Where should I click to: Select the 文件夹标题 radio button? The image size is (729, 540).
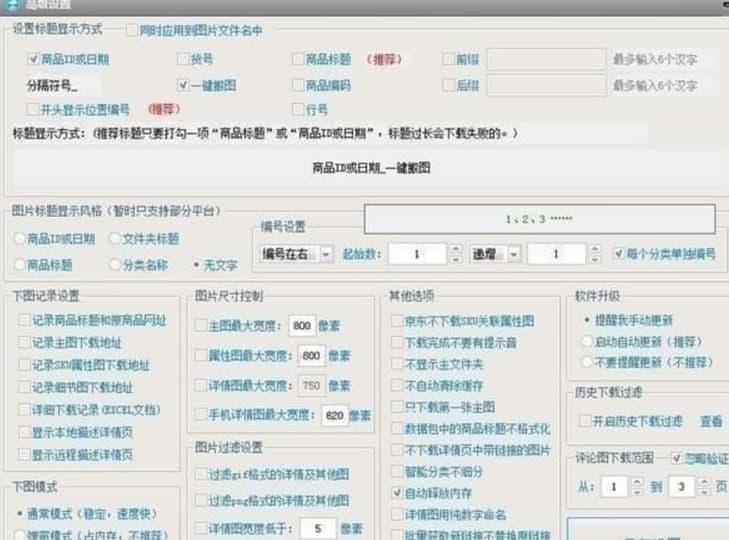coord(115,239)
